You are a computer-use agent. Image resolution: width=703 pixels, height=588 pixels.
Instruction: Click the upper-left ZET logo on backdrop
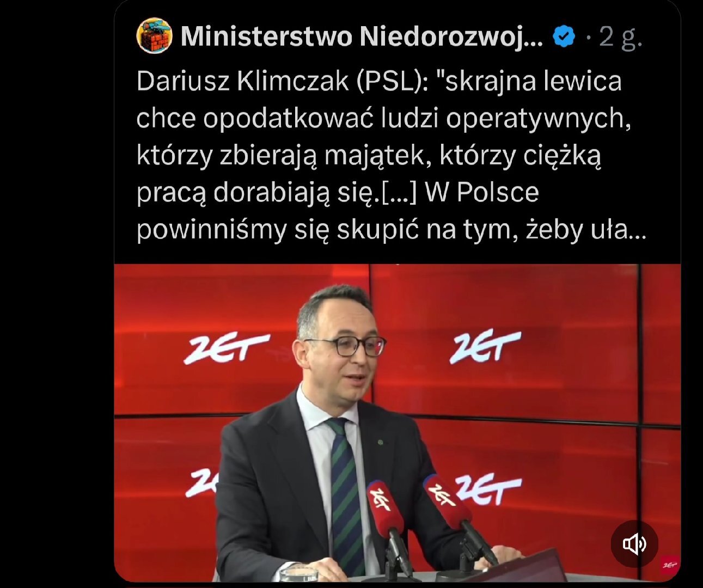[227, 348]
